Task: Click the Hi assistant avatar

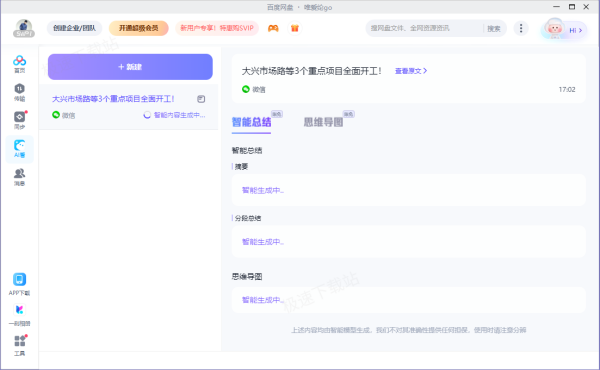Action: (x=554, y=28)
